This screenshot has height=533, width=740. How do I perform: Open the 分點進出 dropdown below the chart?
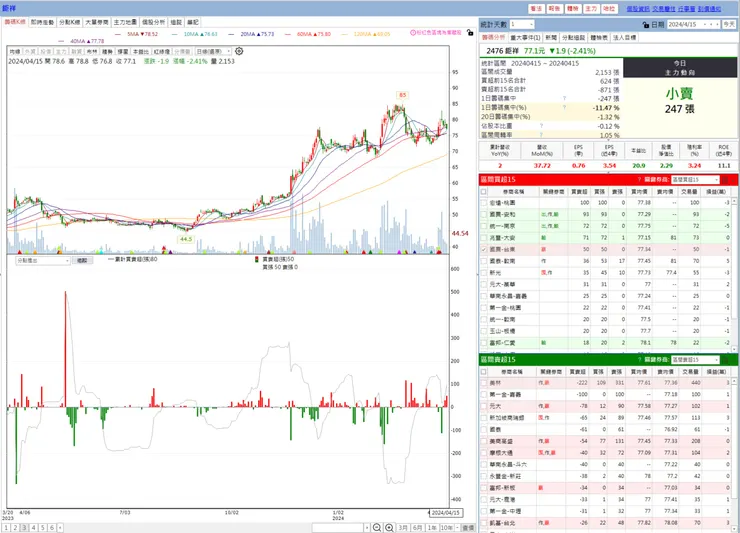[x=42, y=261]
